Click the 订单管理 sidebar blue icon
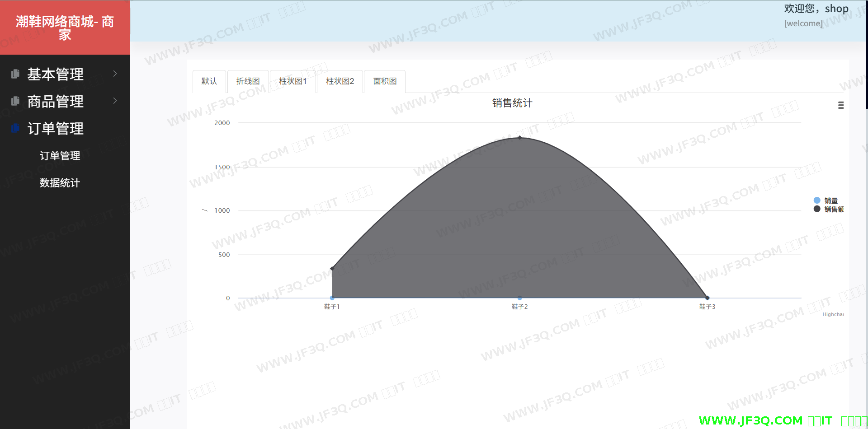868x429 pixels. pos(15,128)
